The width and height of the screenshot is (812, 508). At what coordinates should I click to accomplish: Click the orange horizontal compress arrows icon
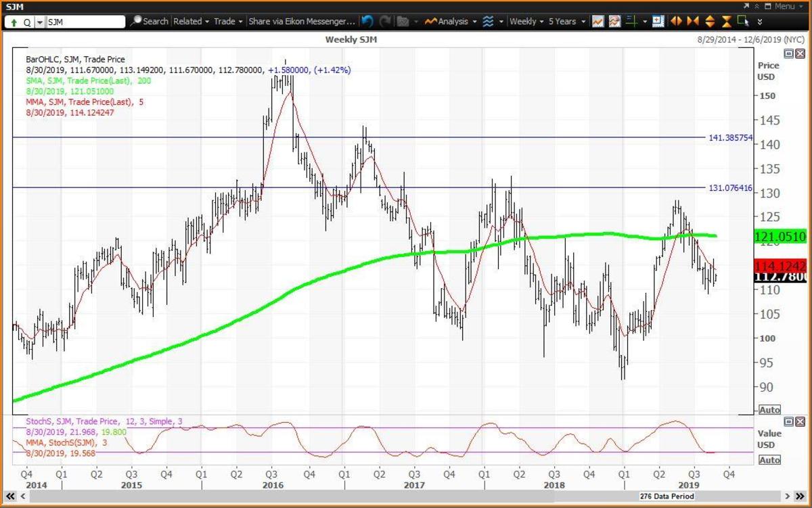pyautogui.click(x=695, y=22)
